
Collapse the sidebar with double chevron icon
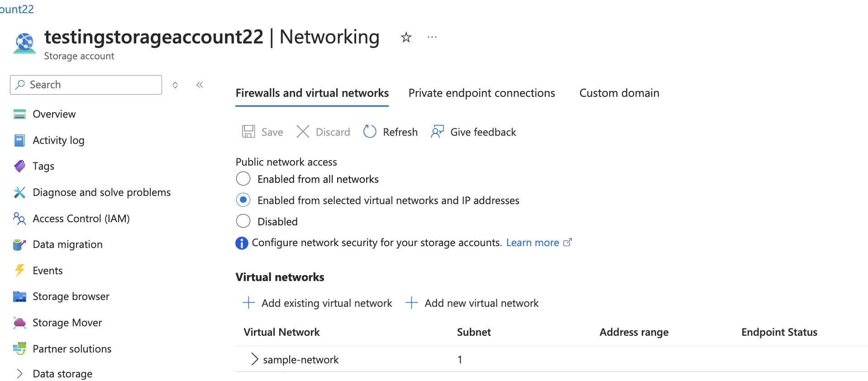tap(200, 85)
